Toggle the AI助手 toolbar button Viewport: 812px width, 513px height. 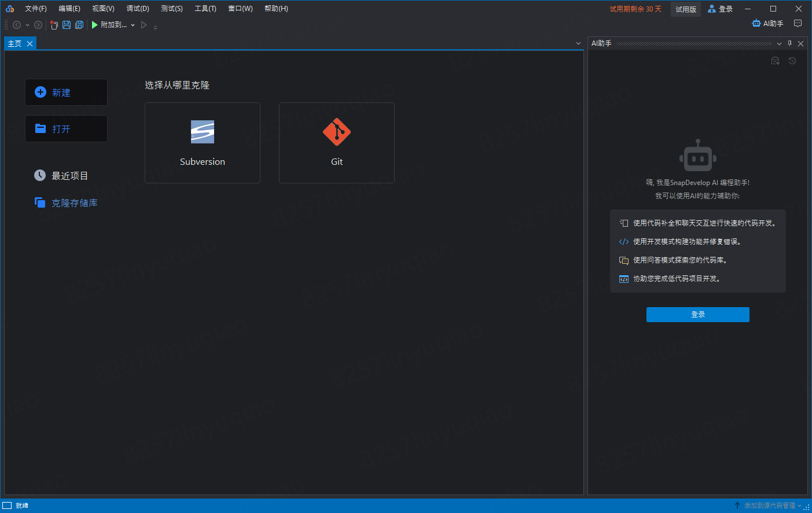[767, 24]
